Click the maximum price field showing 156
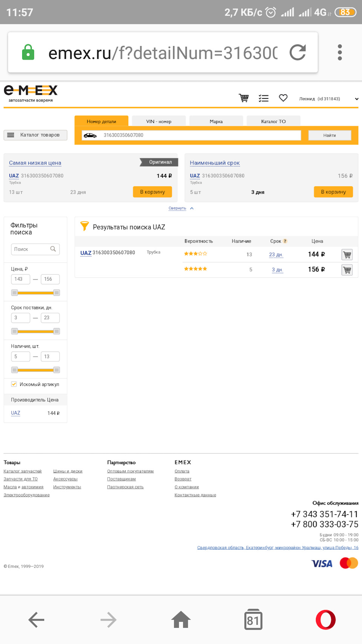The width and height of the screenshot is (362, 644). pos(50,279)
